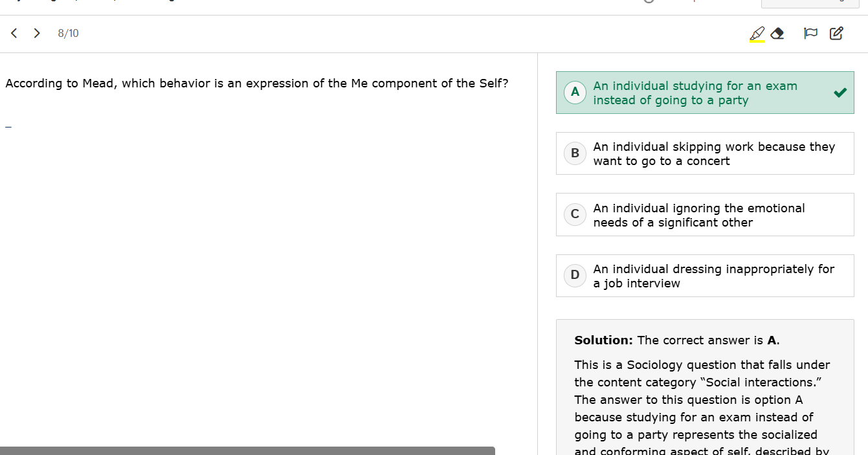
Task: Select the eraser tool
Action: [778, 34]
